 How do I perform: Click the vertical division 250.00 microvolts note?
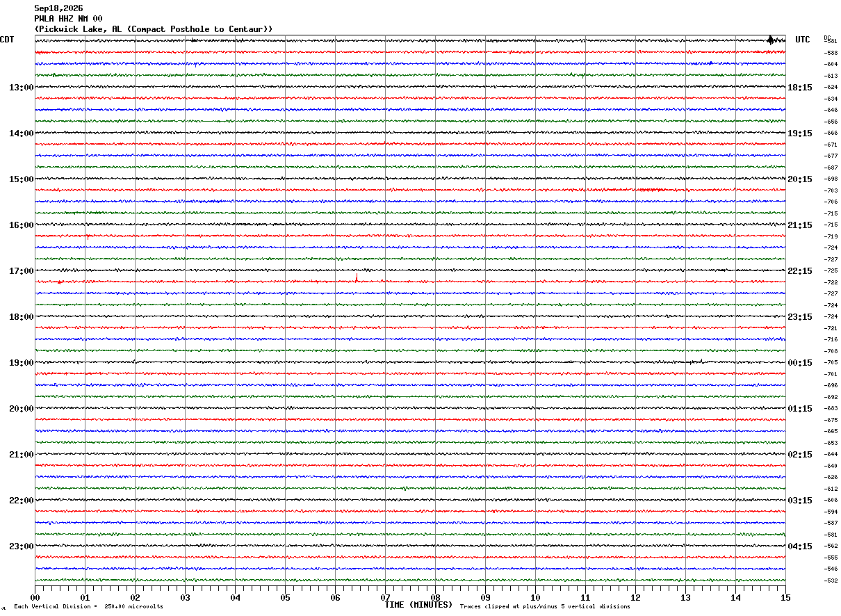(88, 607)
